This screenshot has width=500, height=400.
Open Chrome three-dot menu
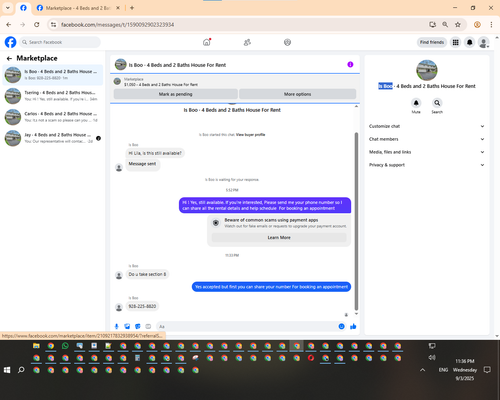pos(491,25)
